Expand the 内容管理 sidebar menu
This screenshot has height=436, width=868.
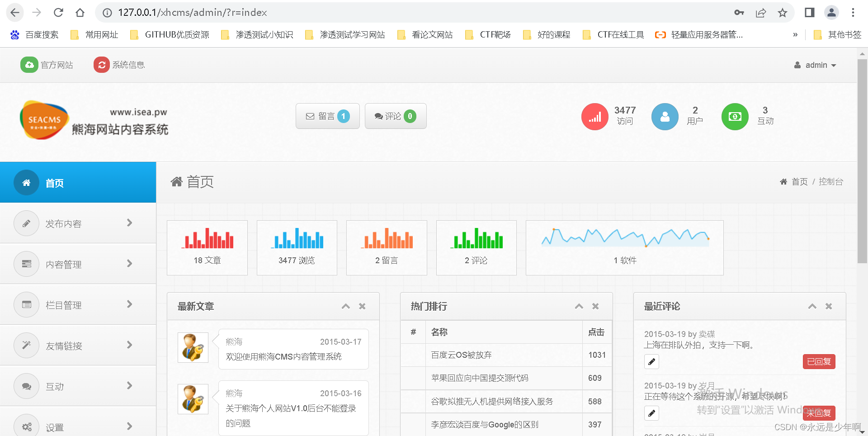[78, 264]
